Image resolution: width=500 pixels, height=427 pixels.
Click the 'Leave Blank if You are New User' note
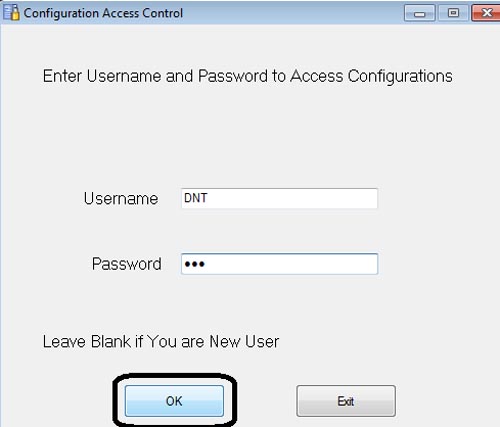(x=161, y=342)
